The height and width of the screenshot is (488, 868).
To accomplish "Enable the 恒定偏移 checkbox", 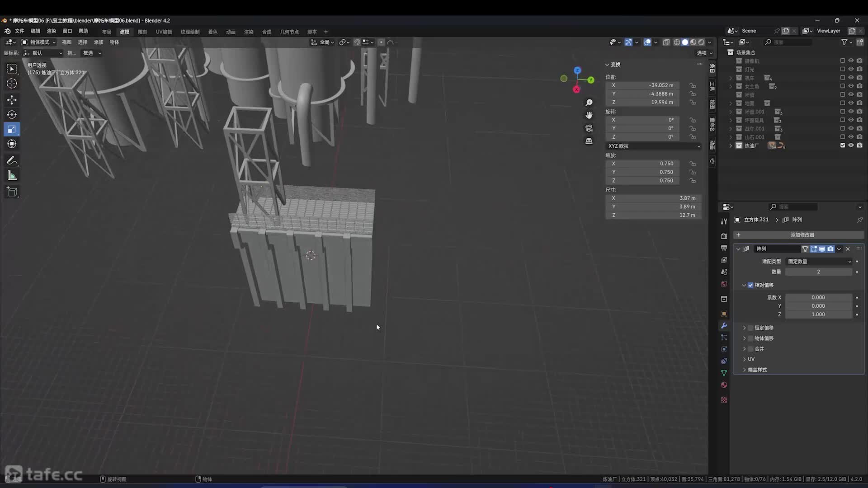I will click(750, 328).
